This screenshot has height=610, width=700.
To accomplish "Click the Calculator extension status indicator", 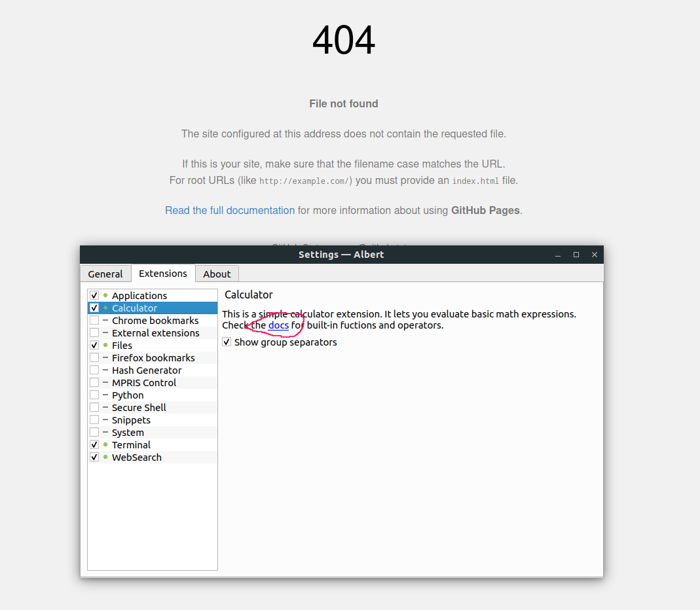I will pos(105,308).
